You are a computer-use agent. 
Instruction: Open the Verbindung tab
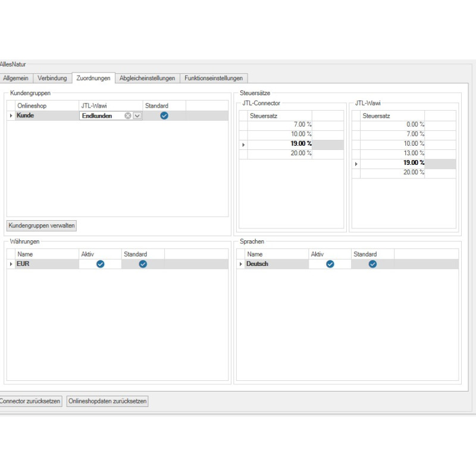click(52, 78)
